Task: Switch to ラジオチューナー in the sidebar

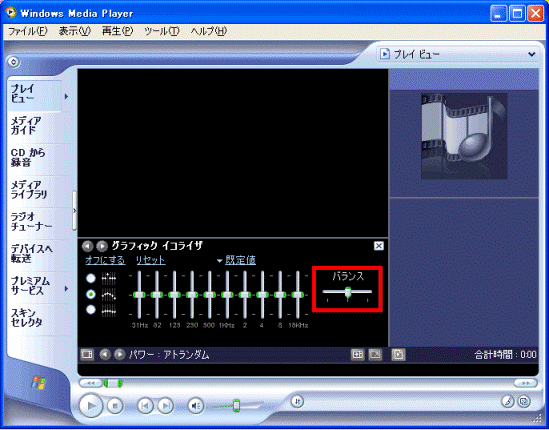Action: 31,221
